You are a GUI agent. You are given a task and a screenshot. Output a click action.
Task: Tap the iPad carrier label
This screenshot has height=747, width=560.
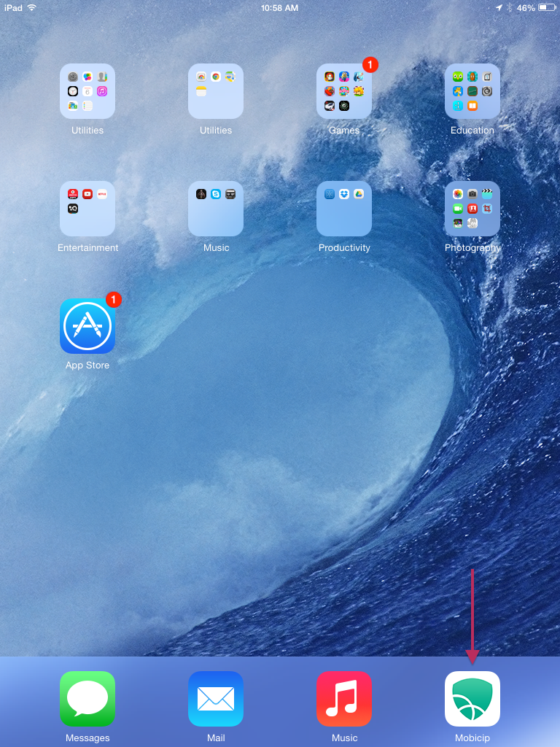pyautogui.click(x=13, y=7)
